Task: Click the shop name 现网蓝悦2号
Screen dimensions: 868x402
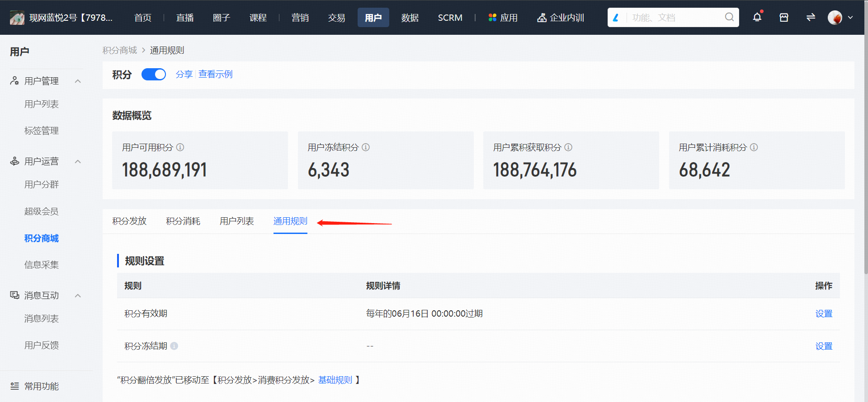Action: (x=71, y=18)
